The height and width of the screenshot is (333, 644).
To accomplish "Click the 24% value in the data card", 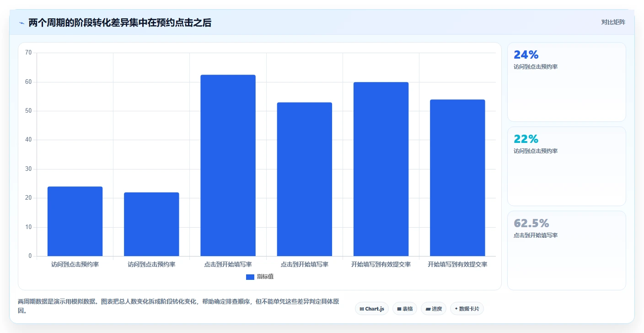I will [x=526, y=55].
